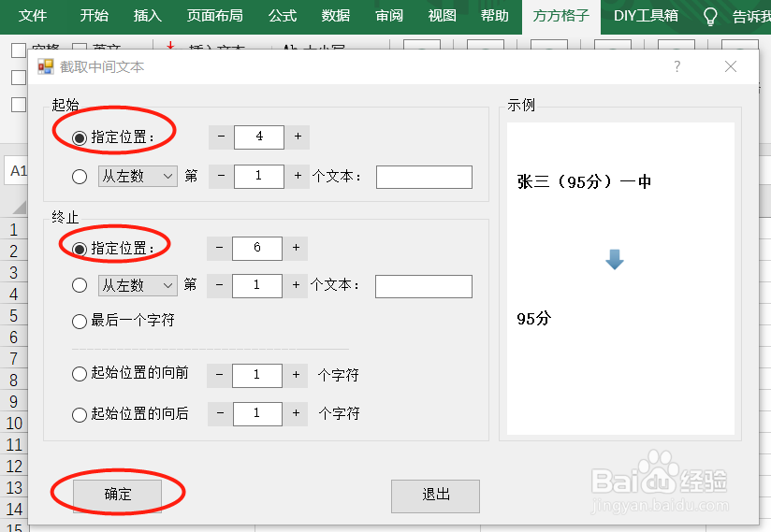Image resolution: width=771 pixels, height=532 pixels.
Task: Click the select-all corner triangle
Action: pos(19,208)
